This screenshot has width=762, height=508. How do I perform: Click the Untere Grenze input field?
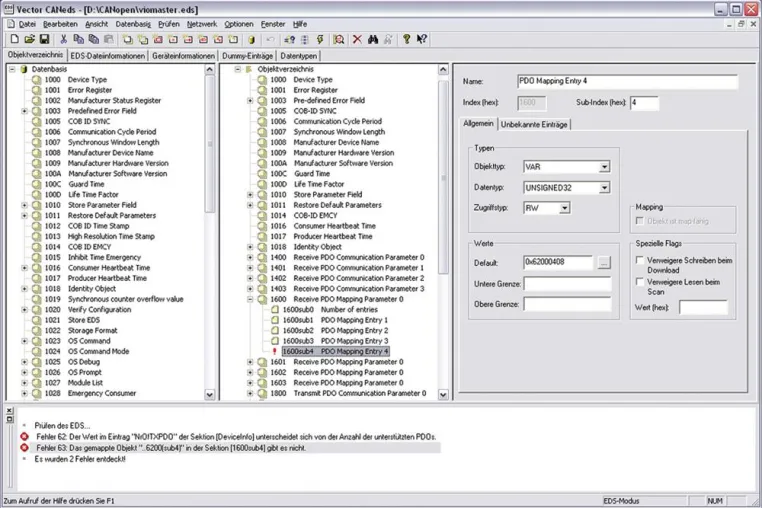coord(567,284)
